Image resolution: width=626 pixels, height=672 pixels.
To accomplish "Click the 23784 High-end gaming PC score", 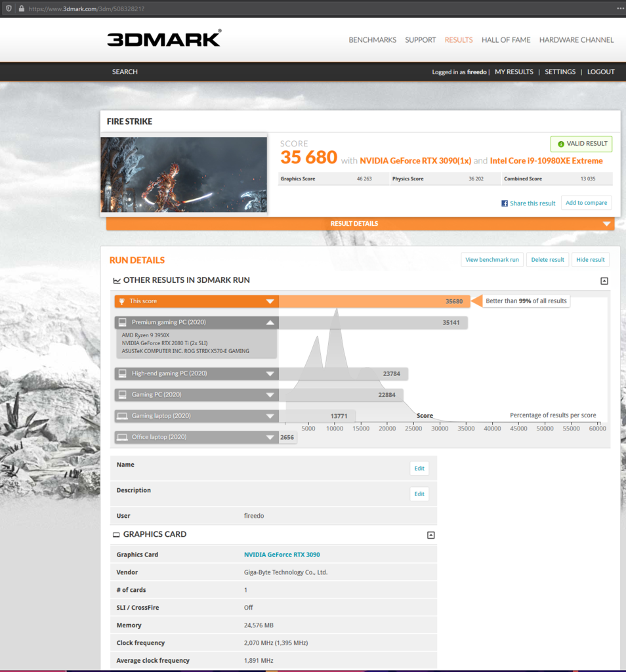I will [x=392, y=373].
